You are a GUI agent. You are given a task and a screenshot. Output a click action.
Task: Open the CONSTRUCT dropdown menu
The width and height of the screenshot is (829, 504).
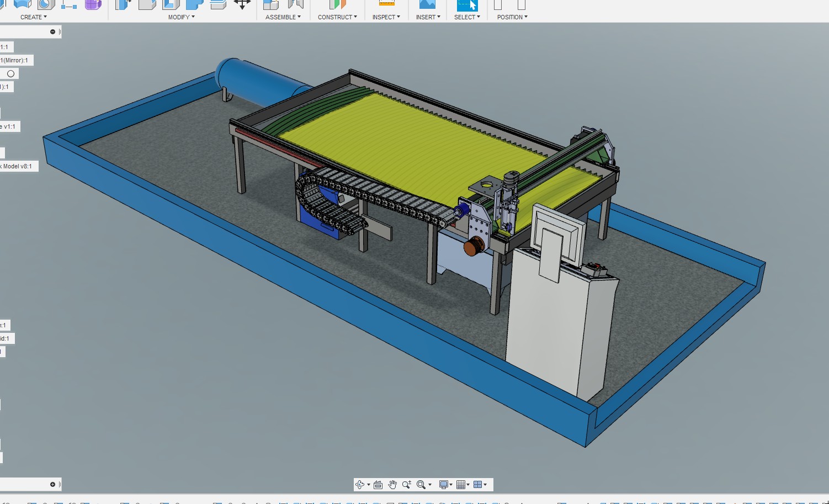click(337, 17)
